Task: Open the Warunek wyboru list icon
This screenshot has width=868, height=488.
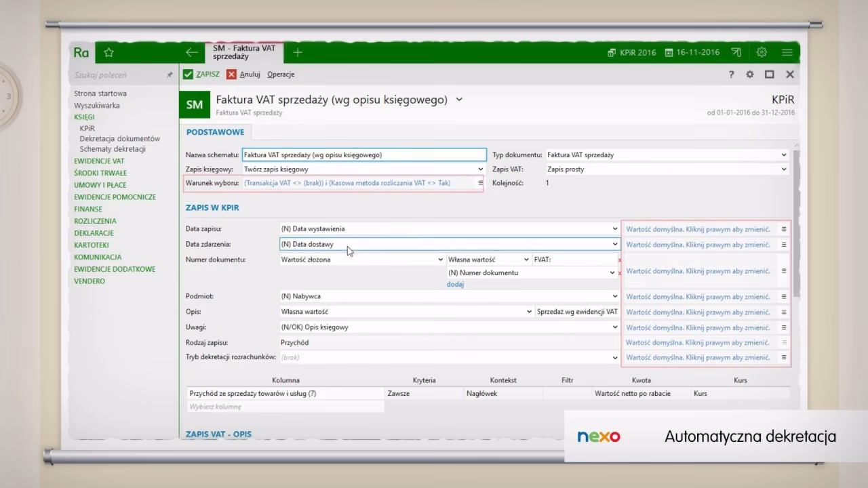Action: pyautogui.click(x=480, y=183)
